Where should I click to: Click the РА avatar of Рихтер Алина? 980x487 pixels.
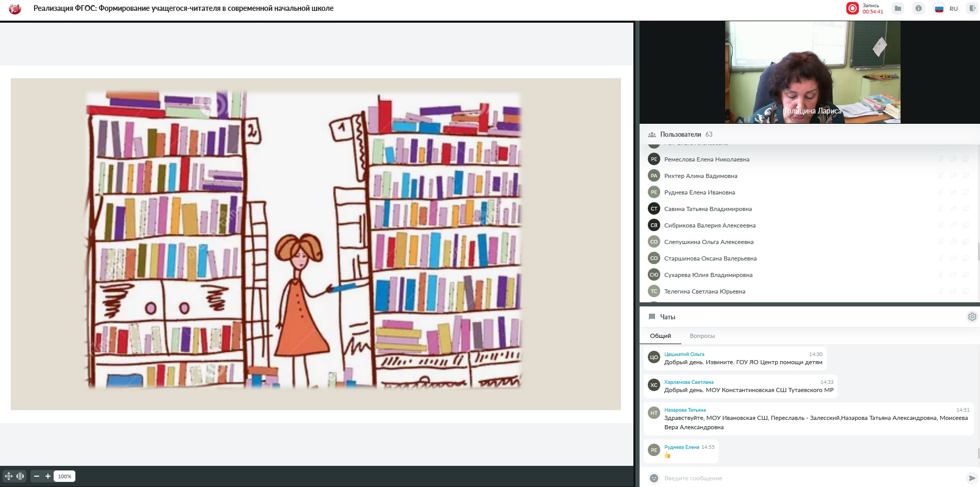tap(654, 175)
